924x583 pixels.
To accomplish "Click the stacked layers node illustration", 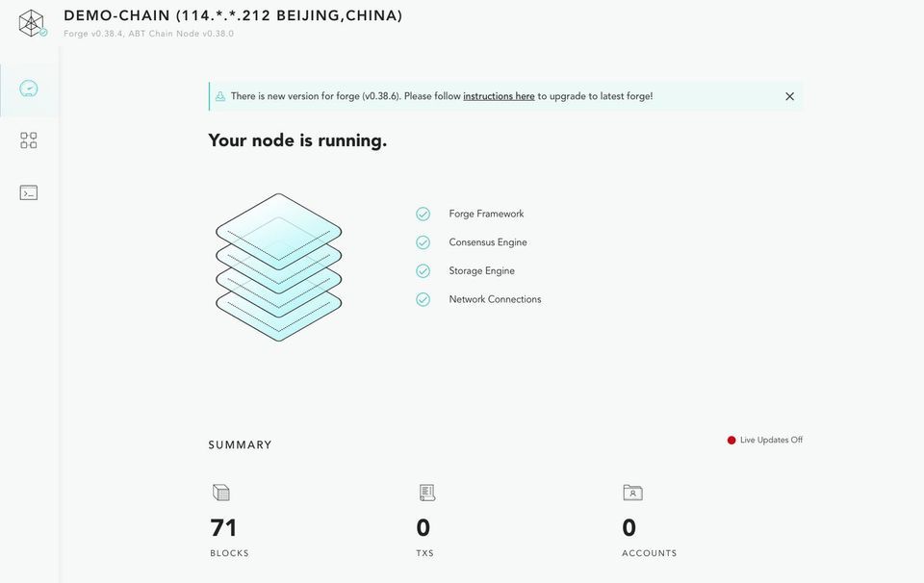I will (278, 267).
